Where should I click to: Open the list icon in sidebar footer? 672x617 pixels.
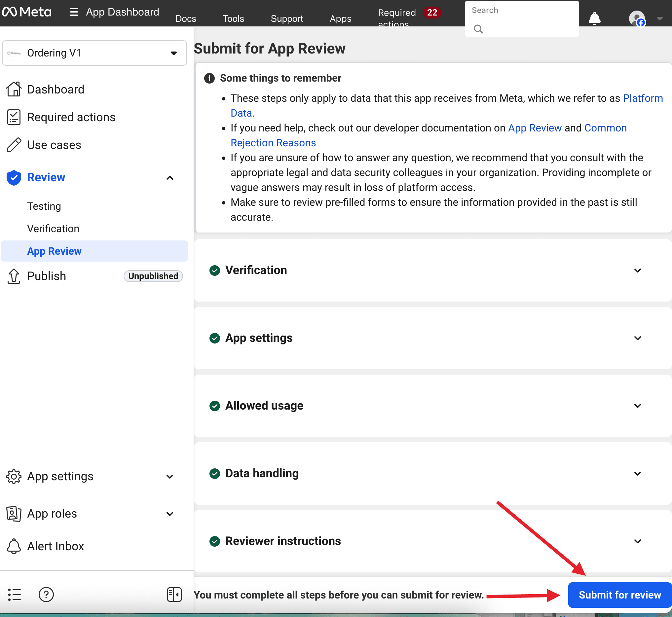(14, 595)
